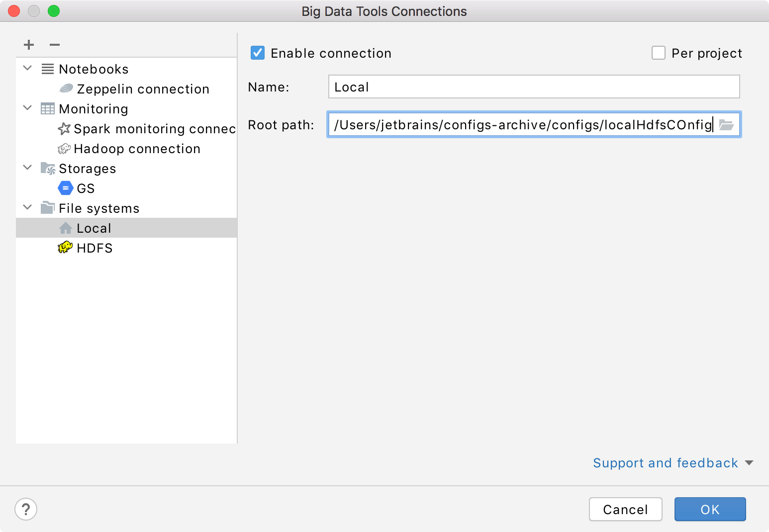Click the Cancel button
Viewport: 769px width, 532px height.
(626, 509)
